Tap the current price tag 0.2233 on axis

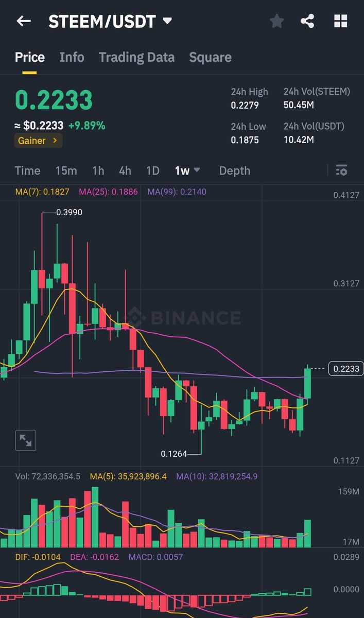pos(345,368)
